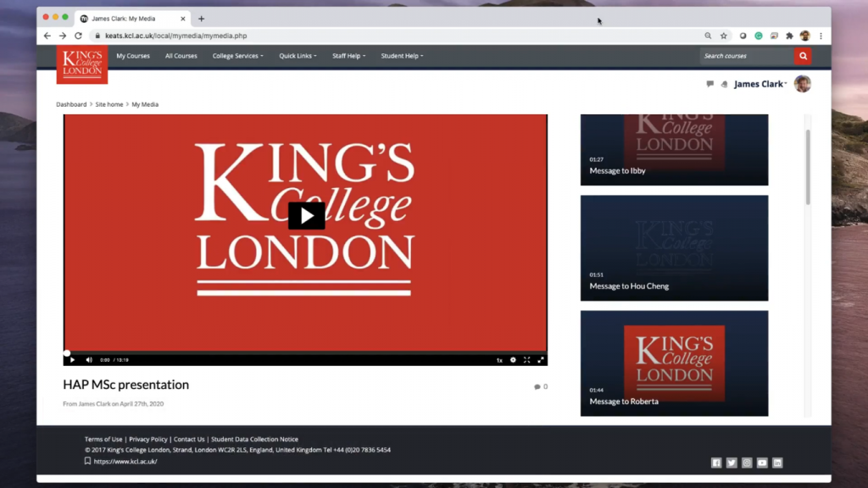Open the LinkedIn footer icon
868x488 pixels.
click(778, 463)
